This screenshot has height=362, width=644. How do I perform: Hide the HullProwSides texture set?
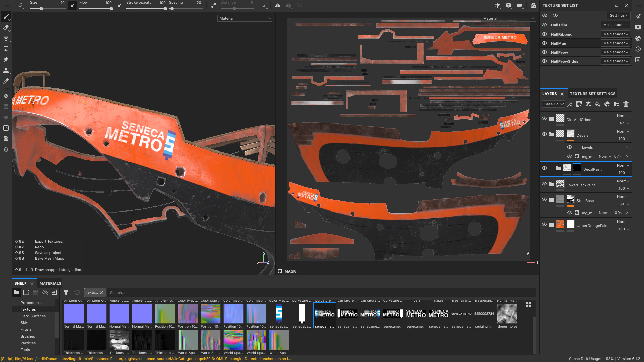[544, 61]
